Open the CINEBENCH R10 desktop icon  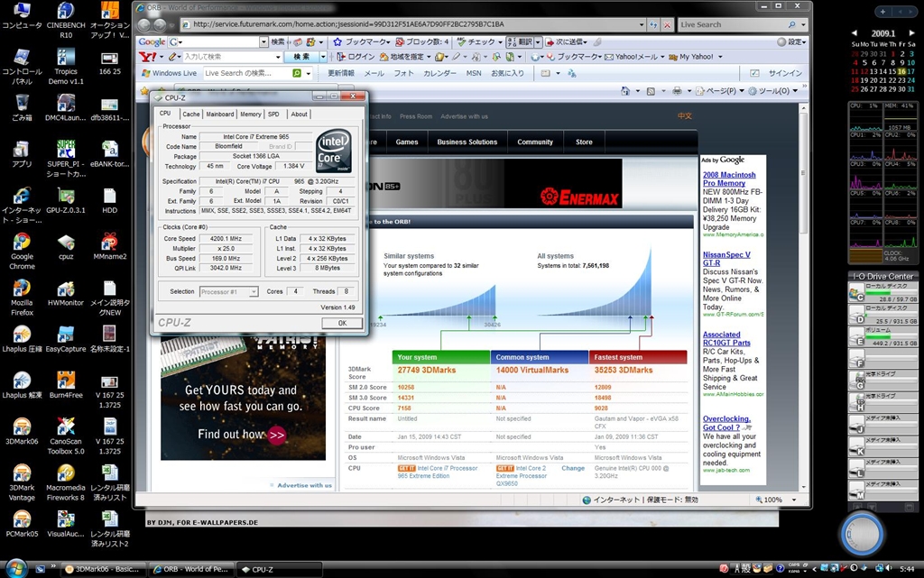65,20
